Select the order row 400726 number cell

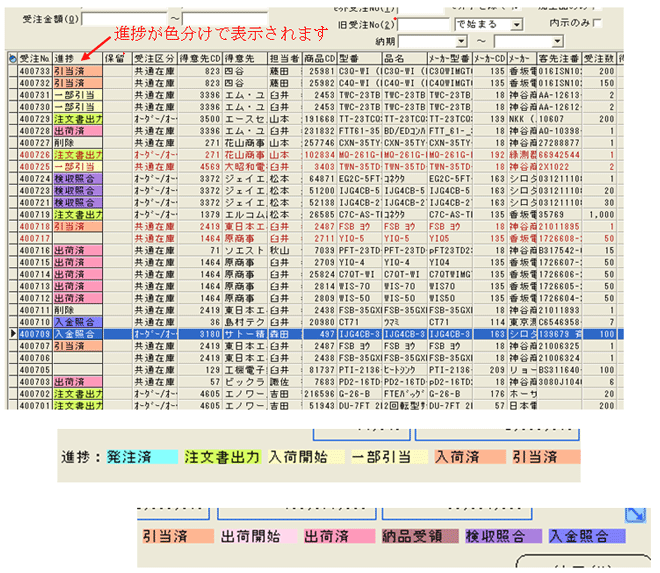[x=34, y=156]
